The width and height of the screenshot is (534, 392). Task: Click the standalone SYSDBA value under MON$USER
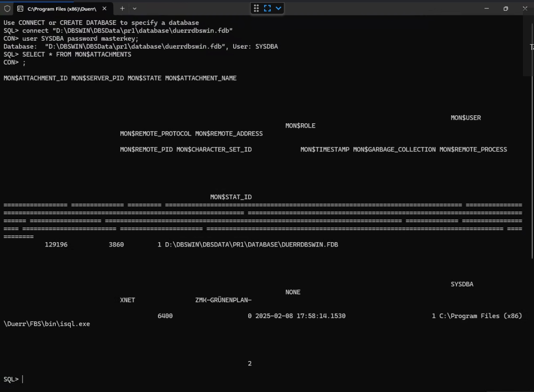[x=462, y=284]
